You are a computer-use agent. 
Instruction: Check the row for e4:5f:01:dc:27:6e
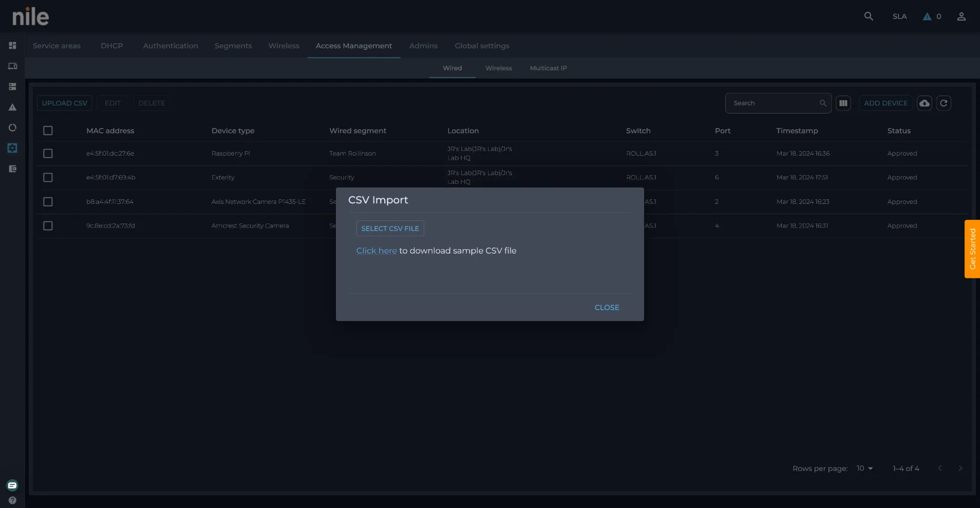(48, 154)
